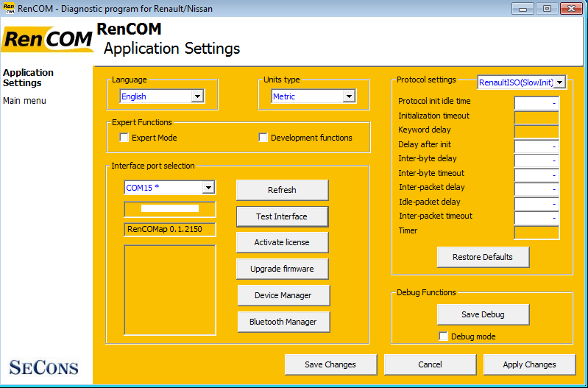Click the interface test progress bar

click(170, 209)
